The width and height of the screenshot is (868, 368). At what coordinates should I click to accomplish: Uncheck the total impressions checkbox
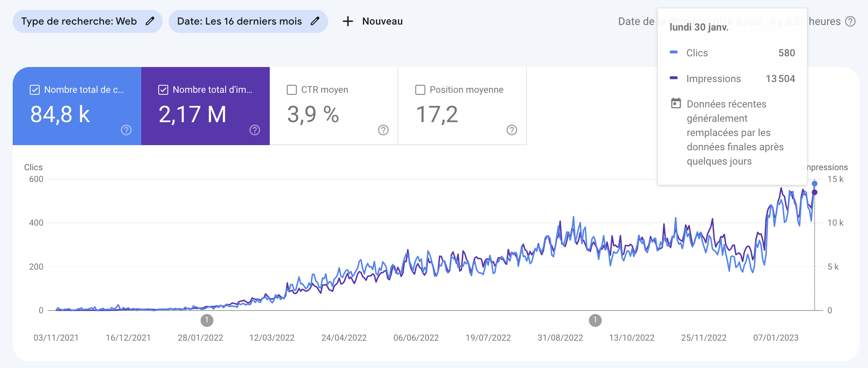coord(163,90)
